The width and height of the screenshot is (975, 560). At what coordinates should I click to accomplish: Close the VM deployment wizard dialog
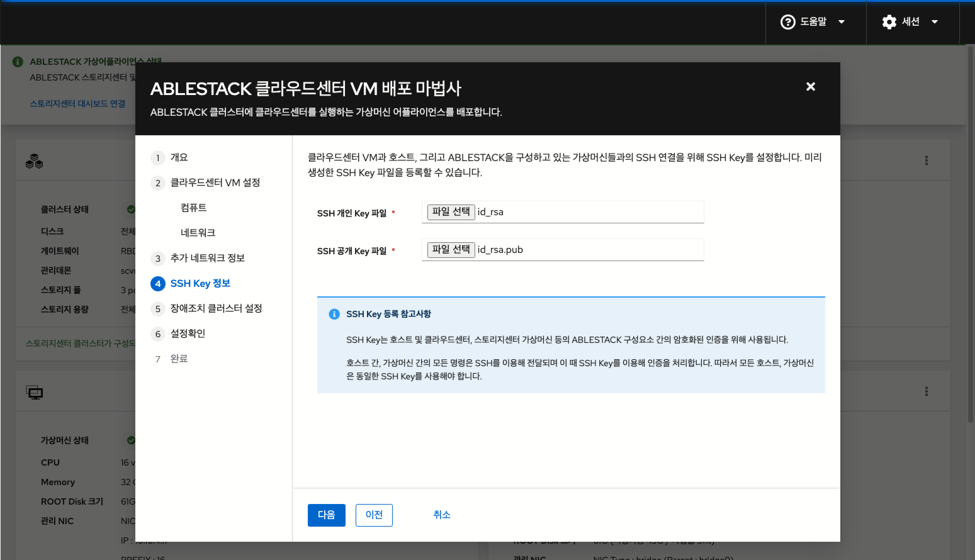(810, 87)
